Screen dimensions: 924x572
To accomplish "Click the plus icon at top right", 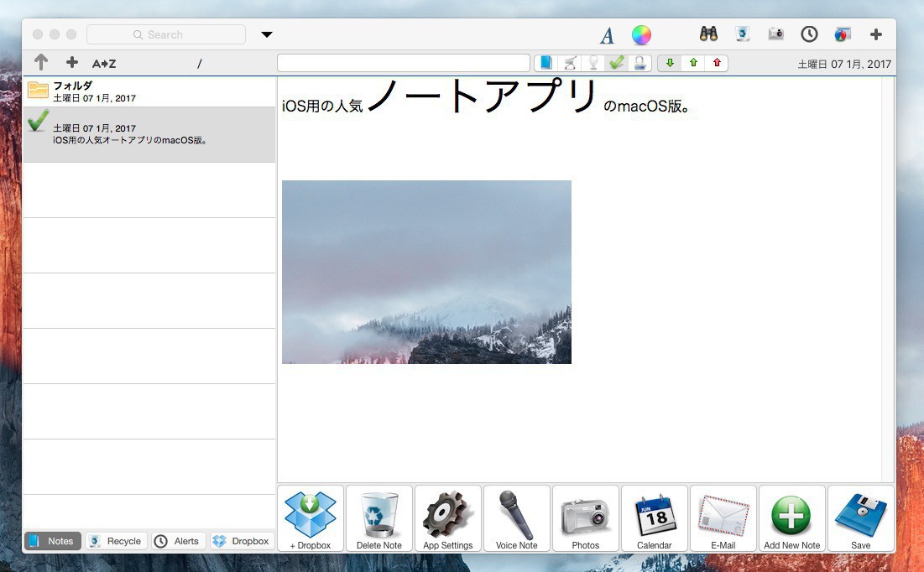I will [875, 34].
